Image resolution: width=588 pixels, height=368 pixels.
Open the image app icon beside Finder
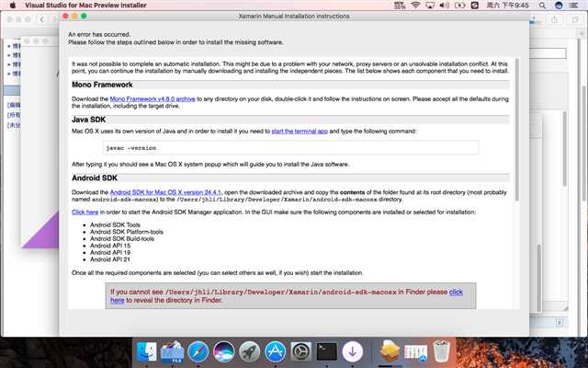[x=172, y=351]
